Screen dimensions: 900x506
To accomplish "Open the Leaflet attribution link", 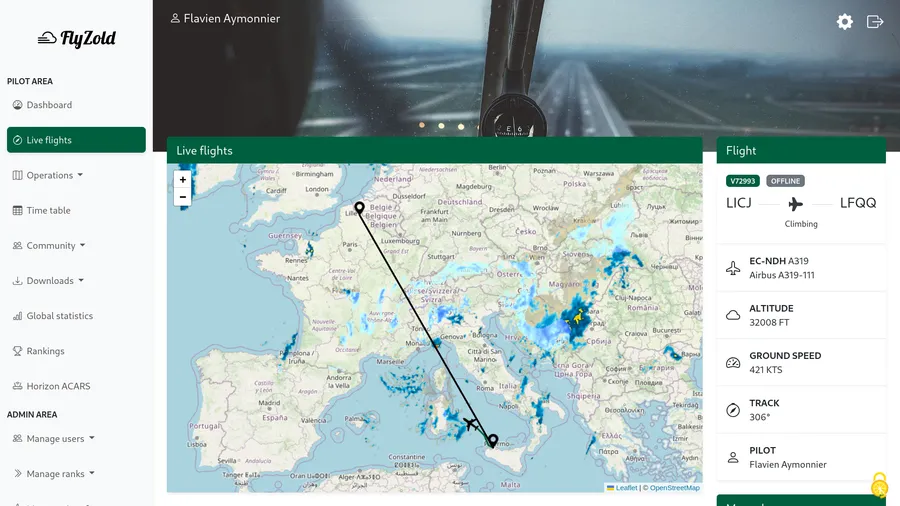I will 626,488.
